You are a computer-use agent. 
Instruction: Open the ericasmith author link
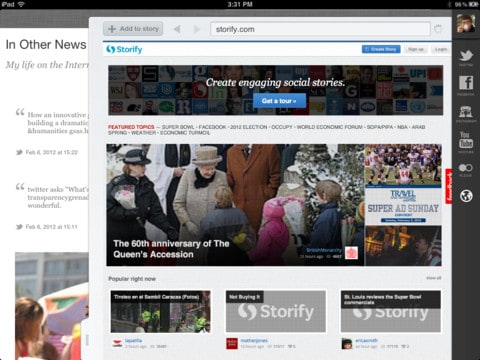[366, 340]
